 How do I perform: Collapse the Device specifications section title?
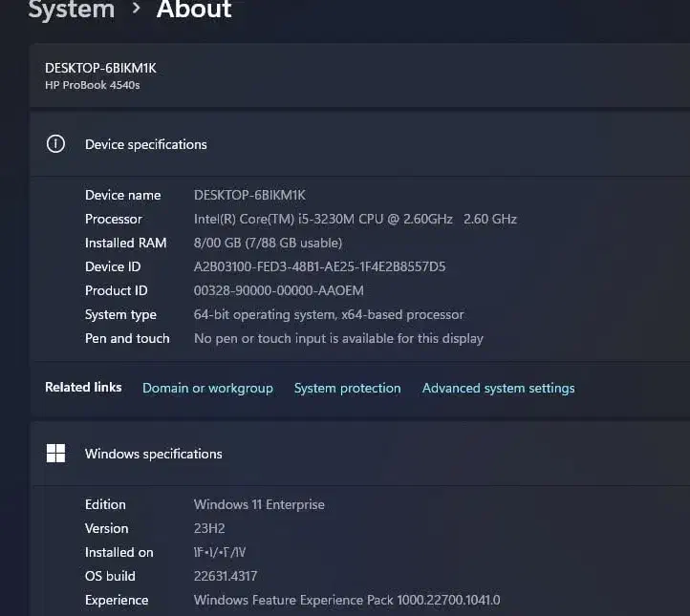(145, 144)
